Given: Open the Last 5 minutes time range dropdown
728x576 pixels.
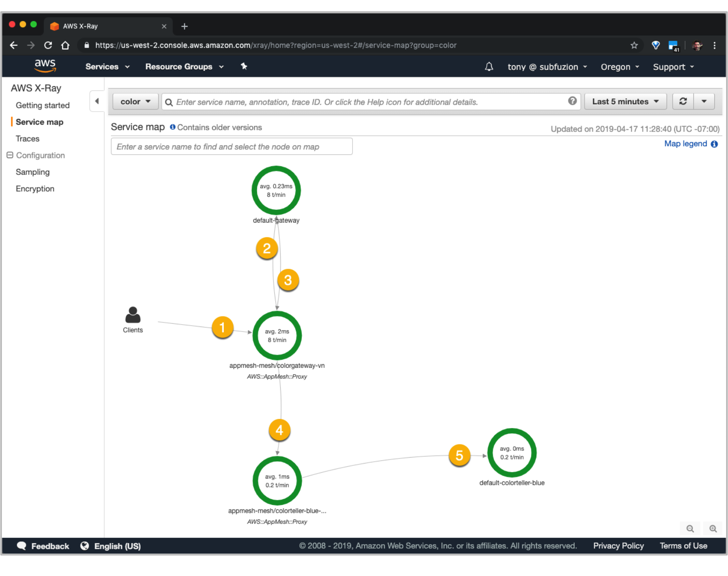Looking at the screenshot, I should [x=625, y=102].
